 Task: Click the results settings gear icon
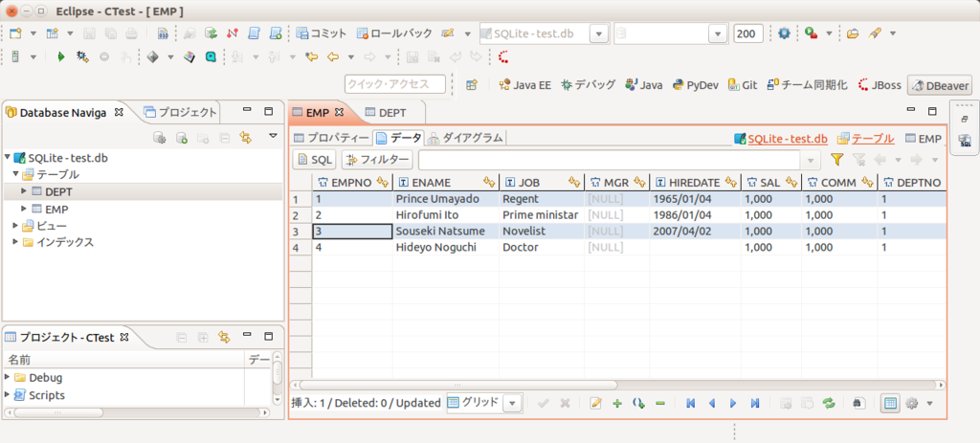pos(912,403)
